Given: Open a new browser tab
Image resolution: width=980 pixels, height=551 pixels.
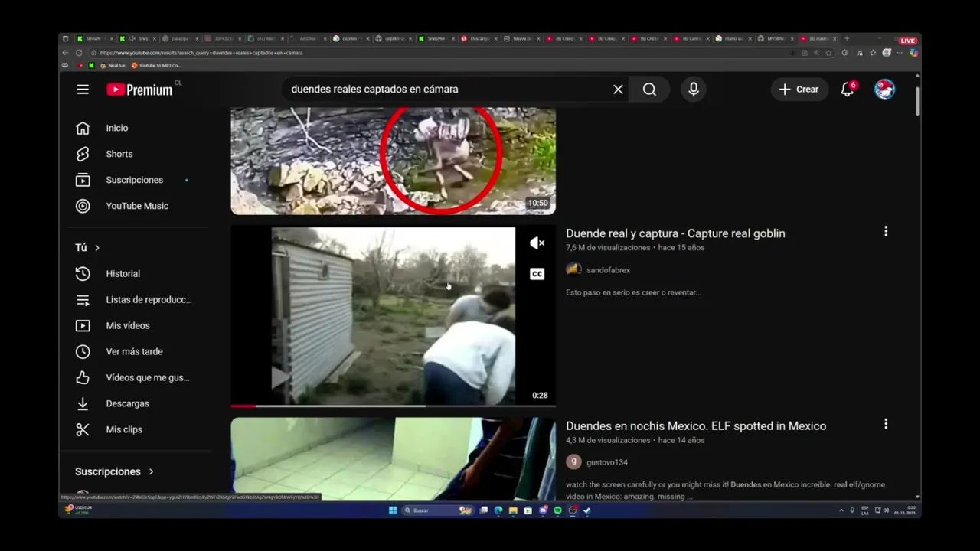Looking at the screenshot, I should (846, 38).
